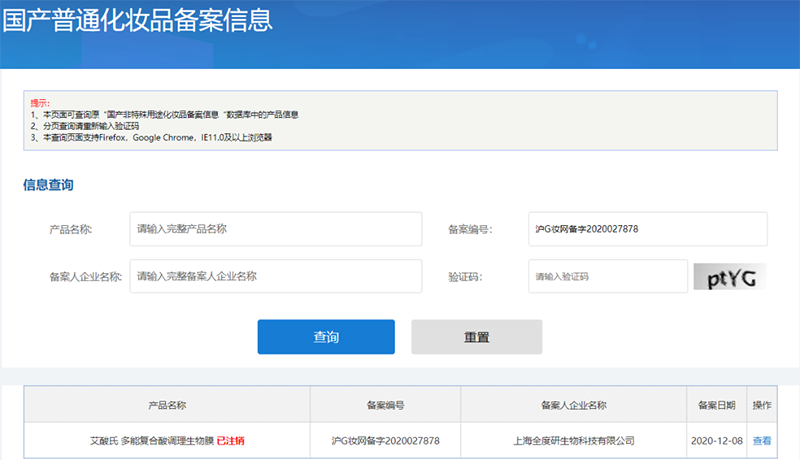The width and height of the screenshot is (800, 460).
Task: Refresh the ptYG captcha image
Action: pos(730,276)
